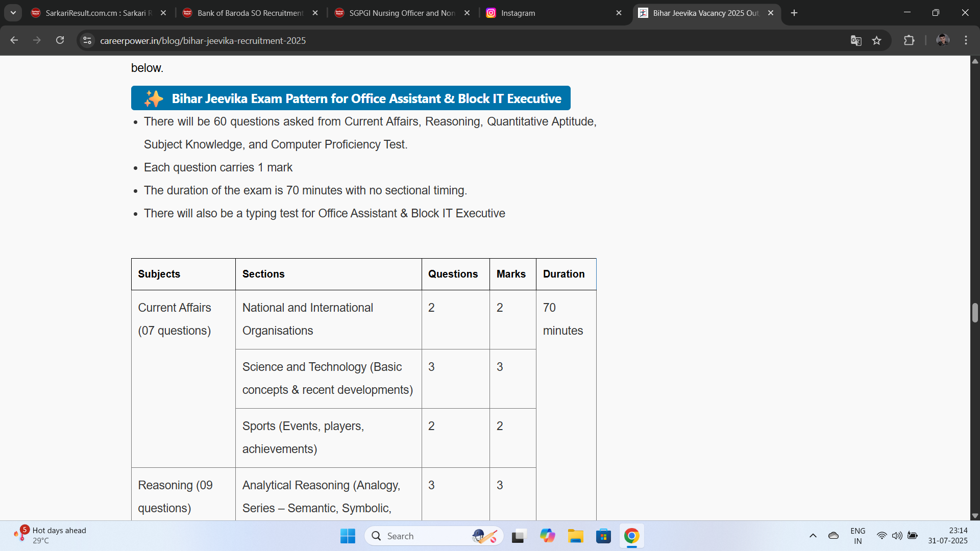Go back to the previous page
Screen dimensions: 980x551
click(x=14, y=40)
